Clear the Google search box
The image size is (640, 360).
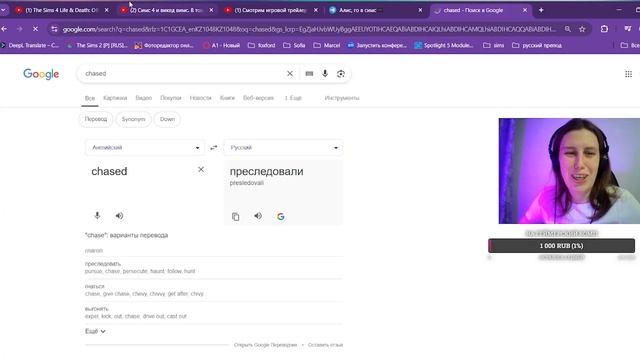pyautogui.click(x=290, y=73)
